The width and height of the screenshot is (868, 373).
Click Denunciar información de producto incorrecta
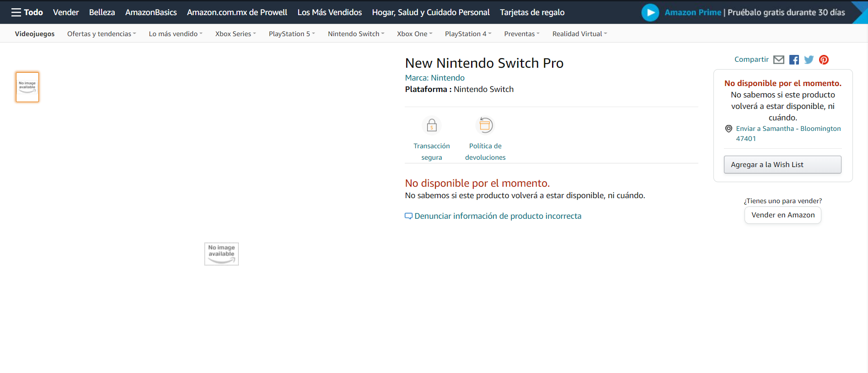point(498,216)
